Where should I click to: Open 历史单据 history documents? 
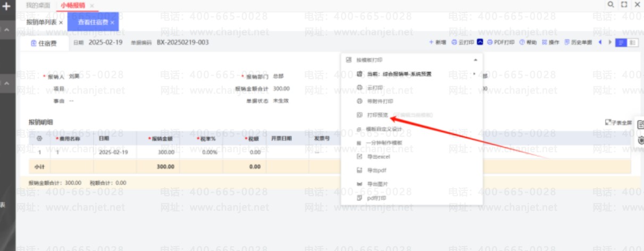(x=578, y=42)
